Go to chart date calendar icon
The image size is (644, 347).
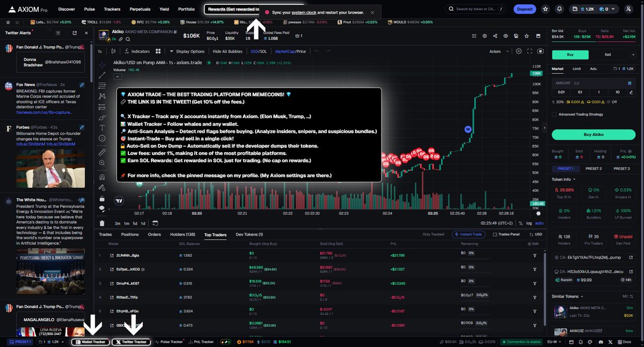(x=155, y=223)
